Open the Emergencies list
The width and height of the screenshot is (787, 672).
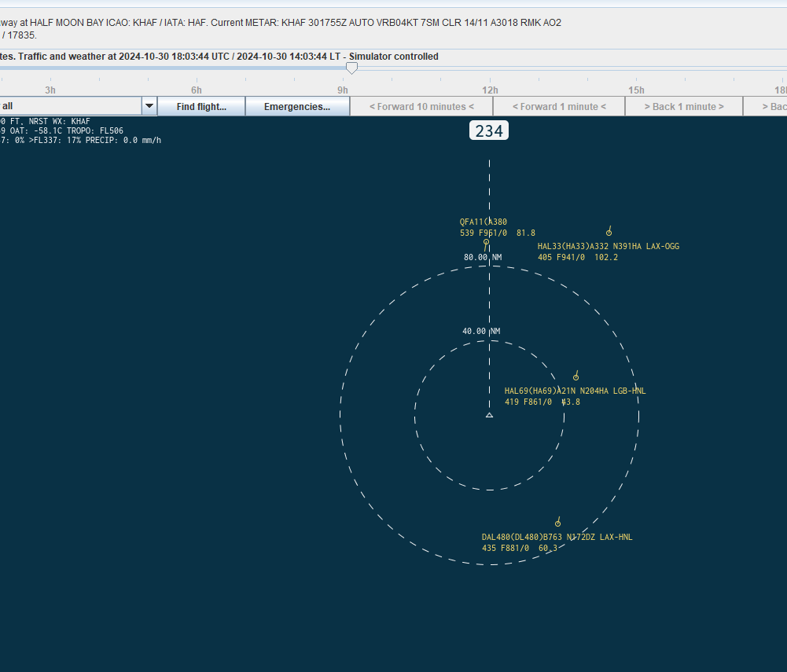click(296, 106)
